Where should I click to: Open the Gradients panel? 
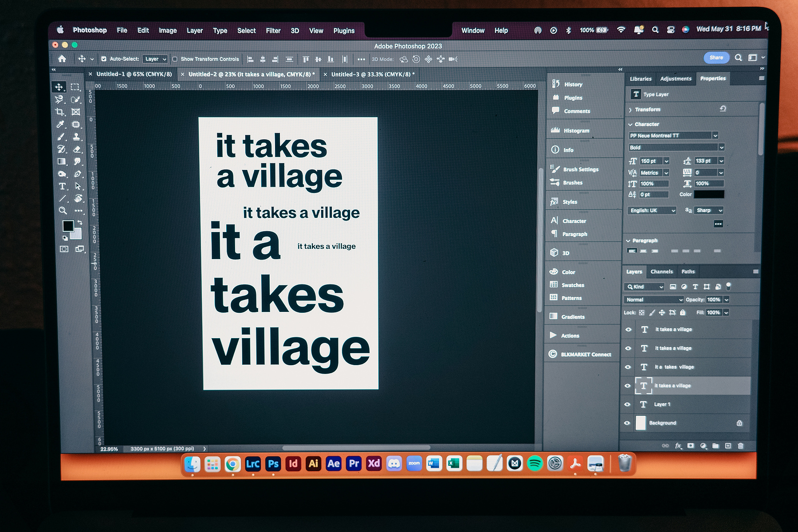pyautogui.click(x=567, y=316)
